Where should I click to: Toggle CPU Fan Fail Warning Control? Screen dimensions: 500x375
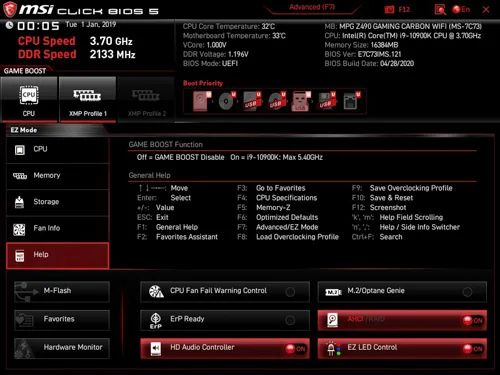(225, 291)
